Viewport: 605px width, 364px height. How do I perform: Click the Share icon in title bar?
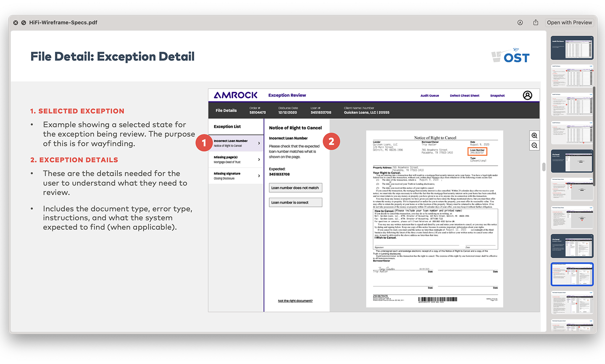[536, 23]
